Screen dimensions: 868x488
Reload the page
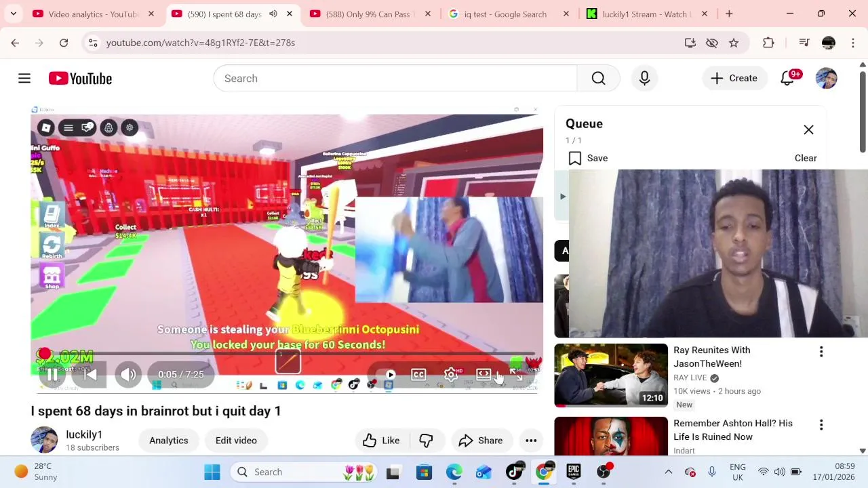coord(64,43)
